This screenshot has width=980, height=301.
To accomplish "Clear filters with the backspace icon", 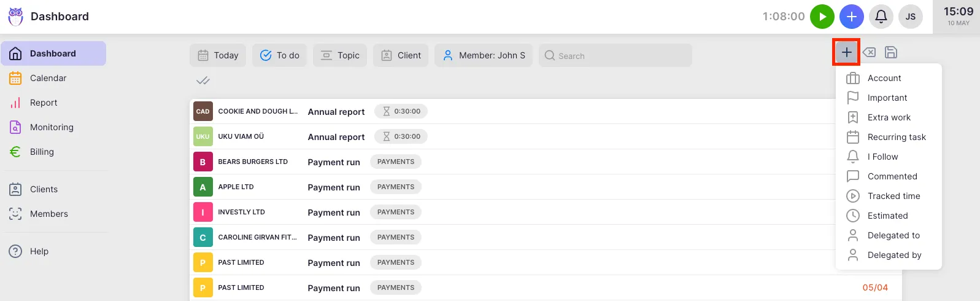I will [869, 52].
